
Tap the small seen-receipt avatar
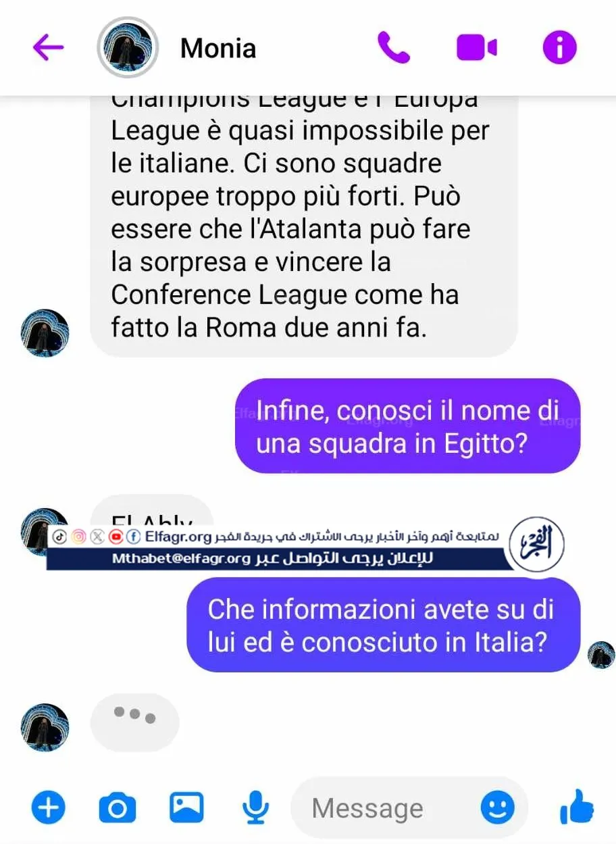click(x=601, y=655)
